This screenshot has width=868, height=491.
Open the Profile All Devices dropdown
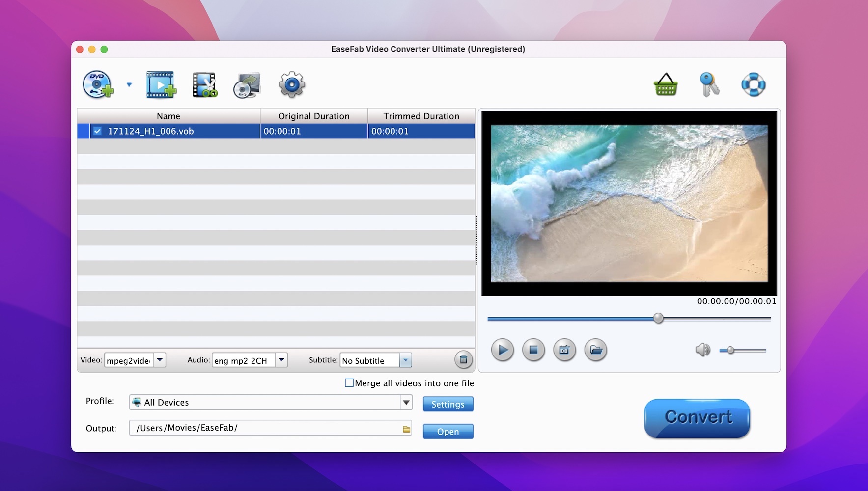point(406,402)
